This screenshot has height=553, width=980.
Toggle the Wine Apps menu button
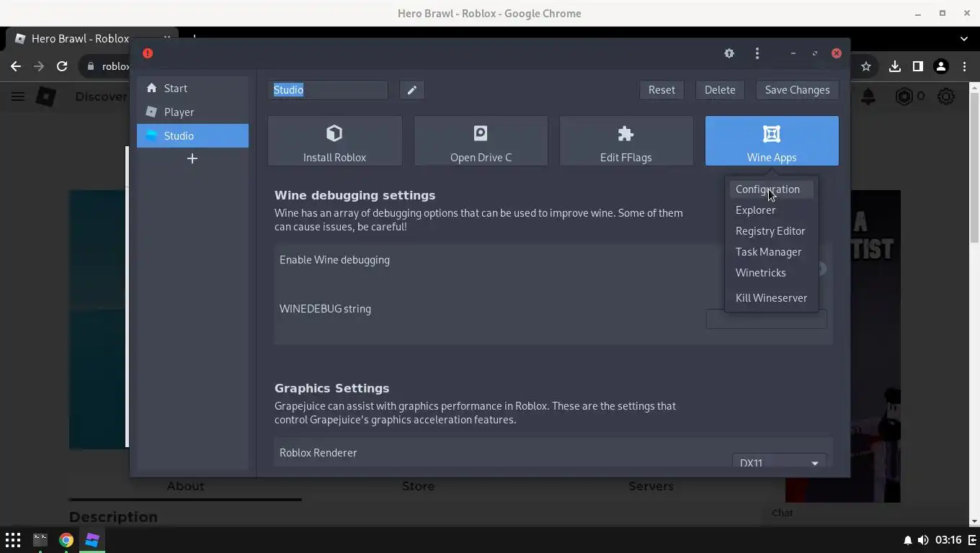tap(772, 141)
